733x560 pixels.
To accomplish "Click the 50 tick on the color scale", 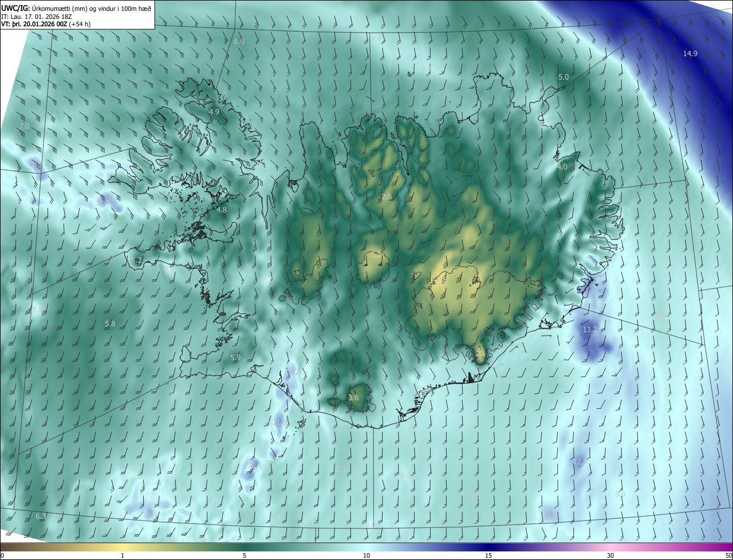I will (x=728, y=556).
